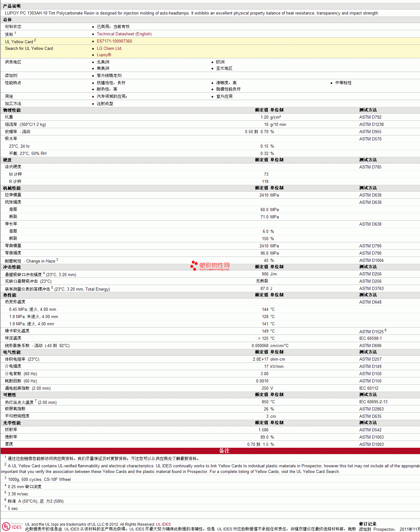
Task: Click ASTM D542 test method text
Action: [370, 430]
